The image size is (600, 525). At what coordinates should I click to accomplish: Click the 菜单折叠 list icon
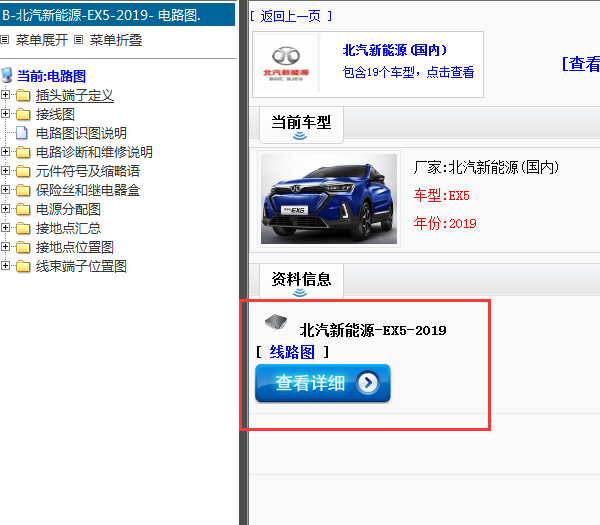tap(78, 39)
